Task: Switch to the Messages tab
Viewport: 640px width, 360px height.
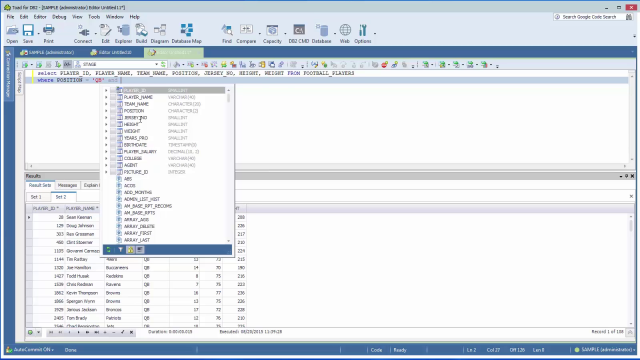Action: coord(67,185)
